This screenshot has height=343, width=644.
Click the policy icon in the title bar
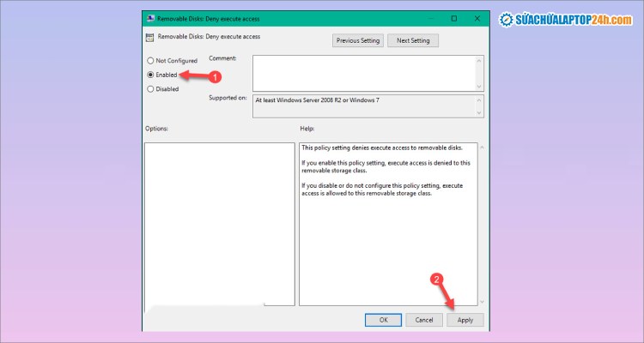pyautogui.click(x=149, y=17)
